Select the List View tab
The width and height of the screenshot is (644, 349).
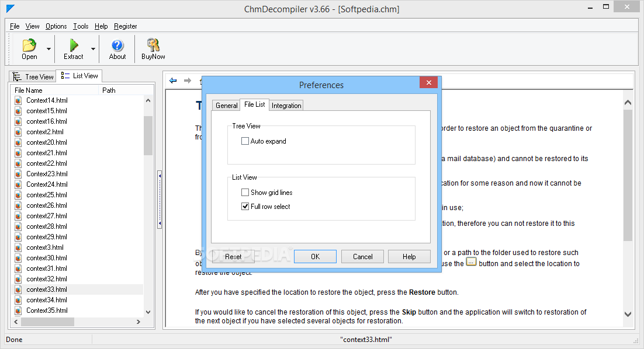point(79,76)
